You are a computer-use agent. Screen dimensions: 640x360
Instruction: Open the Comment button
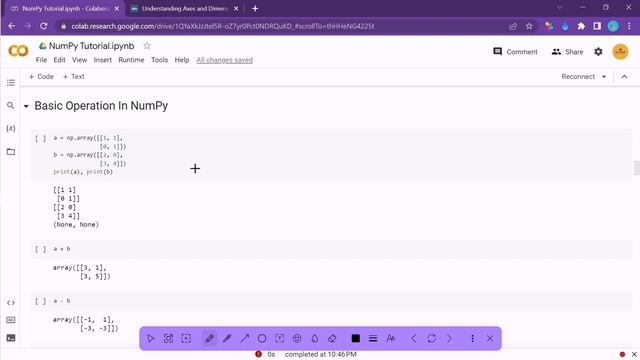(x=515, y=52)
